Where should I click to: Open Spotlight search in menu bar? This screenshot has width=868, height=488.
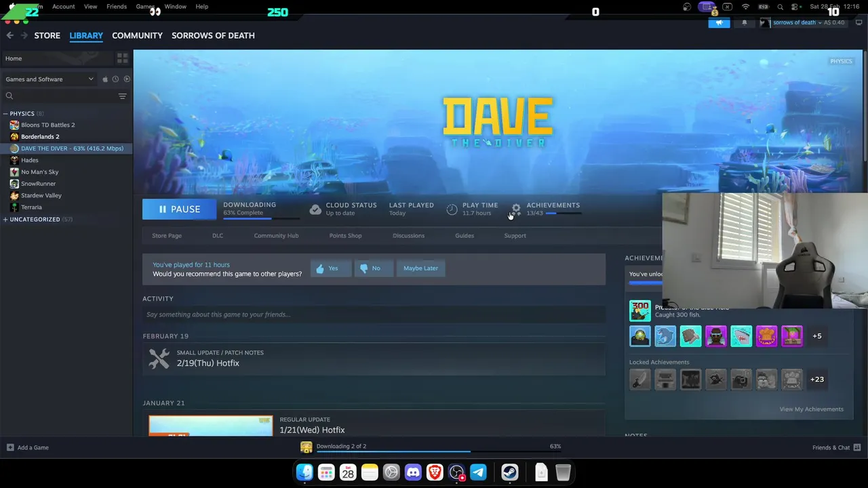780,7
